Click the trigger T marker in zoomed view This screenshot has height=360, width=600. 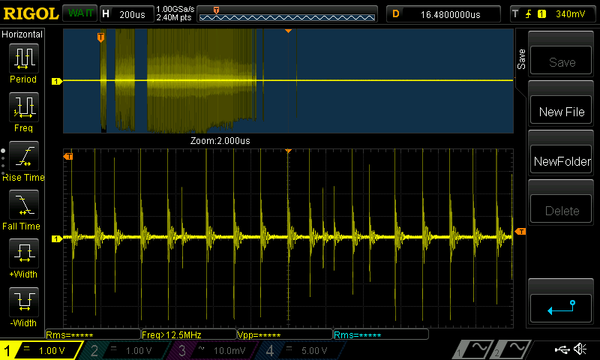[x=68, y=156]
